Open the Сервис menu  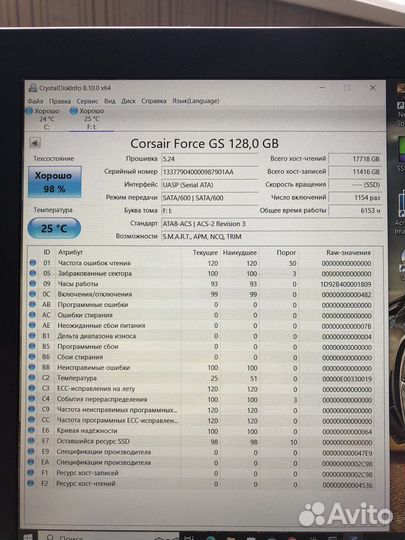click(87, 101)
